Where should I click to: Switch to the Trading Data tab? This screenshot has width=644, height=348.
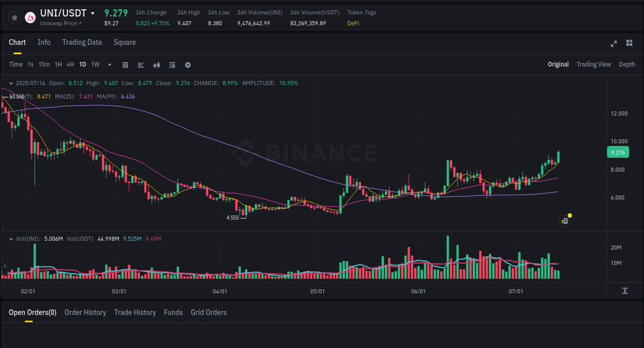pyautogui.click(x=82, y=42)
